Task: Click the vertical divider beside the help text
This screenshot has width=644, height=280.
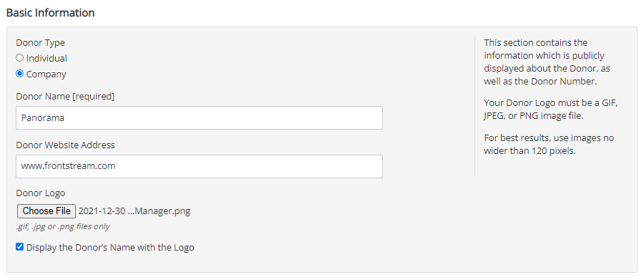Action: [475, 106]
